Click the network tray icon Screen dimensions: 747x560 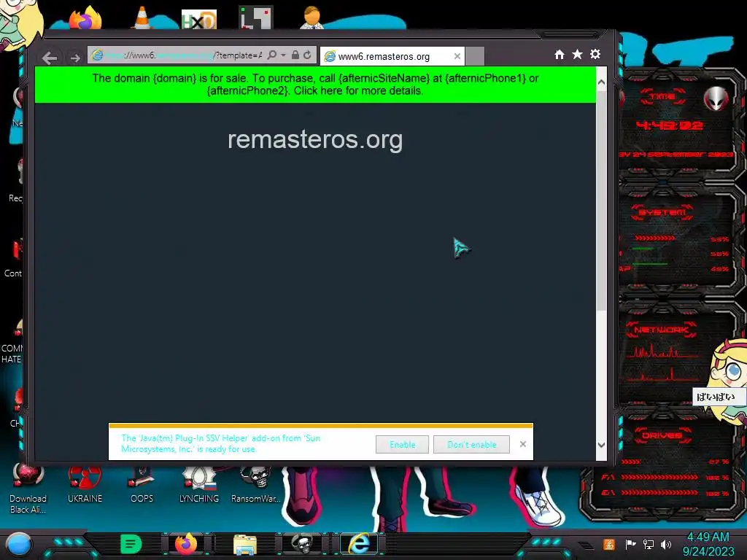(x=649, y=544)
